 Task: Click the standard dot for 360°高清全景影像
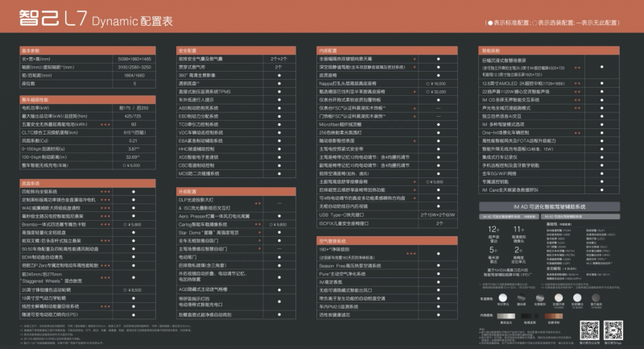[x=279, y=73]
